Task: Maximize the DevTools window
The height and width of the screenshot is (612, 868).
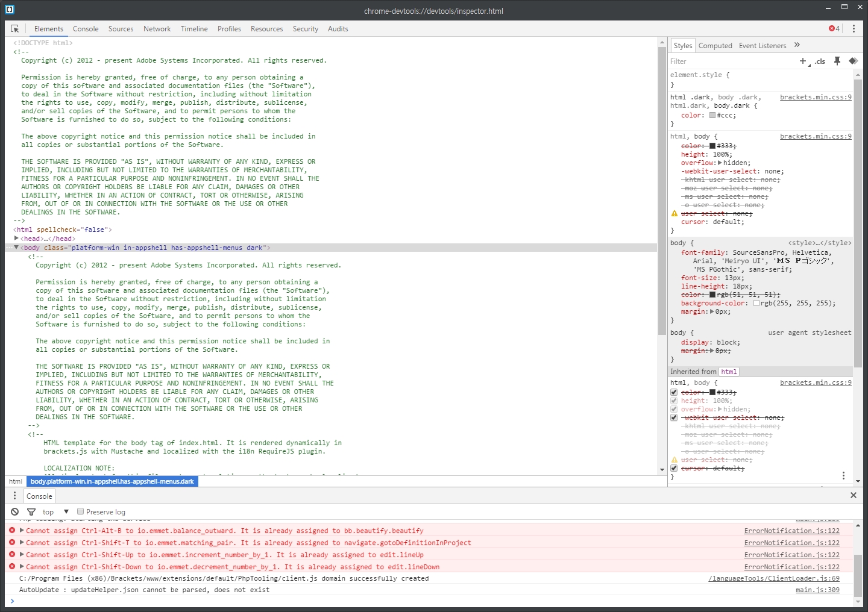Action: (844, 7)
